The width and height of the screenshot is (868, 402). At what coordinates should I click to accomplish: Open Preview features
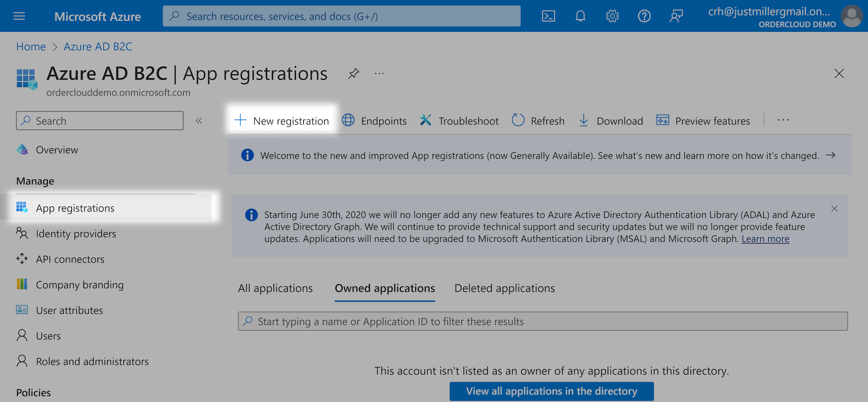703,121
